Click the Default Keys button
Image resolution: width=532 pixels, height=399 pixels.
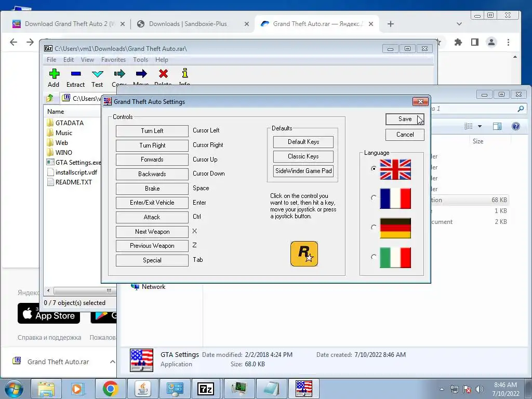[x=303, y=142]
